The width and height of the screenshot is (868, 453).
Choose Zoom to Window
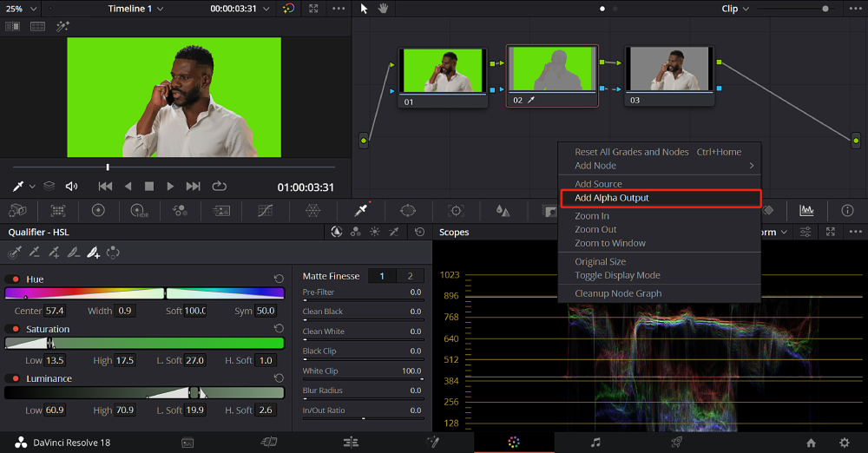tap(661, 243)
